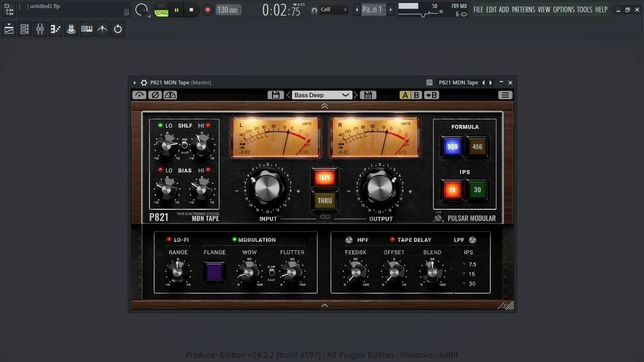Image resolution: width=644 pixels, height=362 pixels.
Task: Toggle the MODULATION green LED
Action: [234, 239]
